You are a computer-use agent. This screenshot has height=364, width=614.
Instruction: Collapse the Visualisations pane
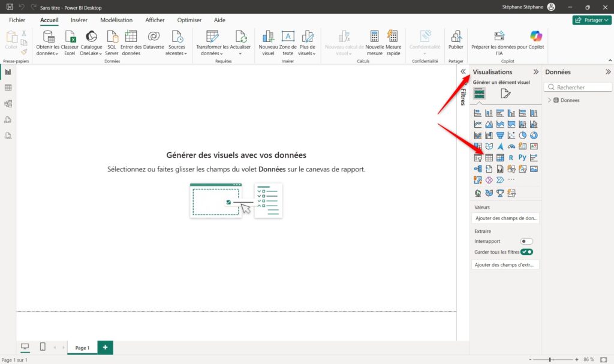click(x=535, y=72)
